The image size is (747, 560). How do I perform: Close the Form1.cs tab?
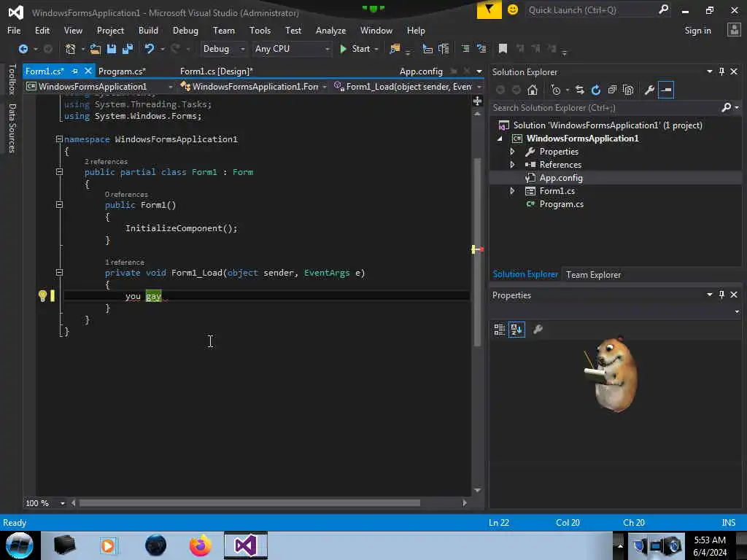88,71
